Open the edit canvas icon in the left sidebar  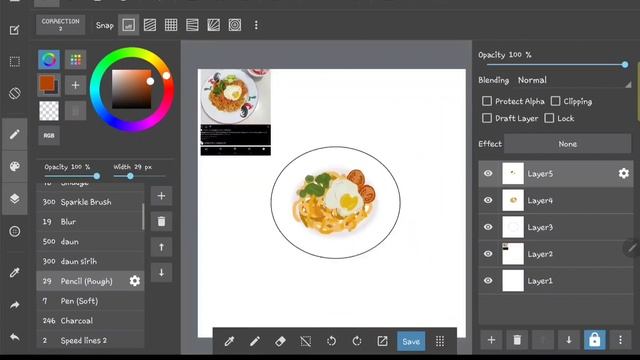(x=15, y=30)
